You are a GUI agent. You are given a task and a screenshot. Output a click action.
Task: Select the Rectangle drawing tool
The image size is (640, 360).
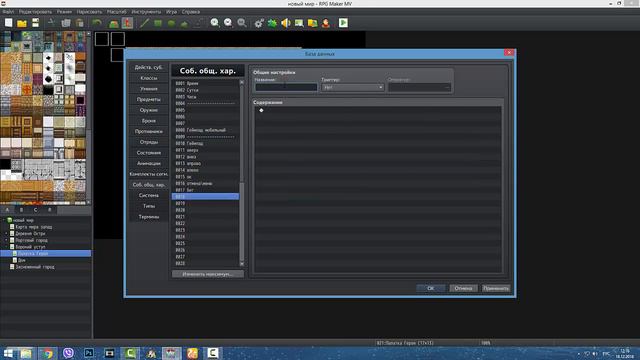coord(158,23)
